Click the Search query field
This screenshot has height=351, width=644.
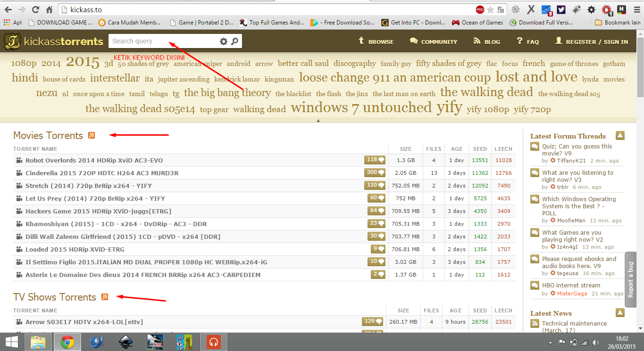point(164,41)
